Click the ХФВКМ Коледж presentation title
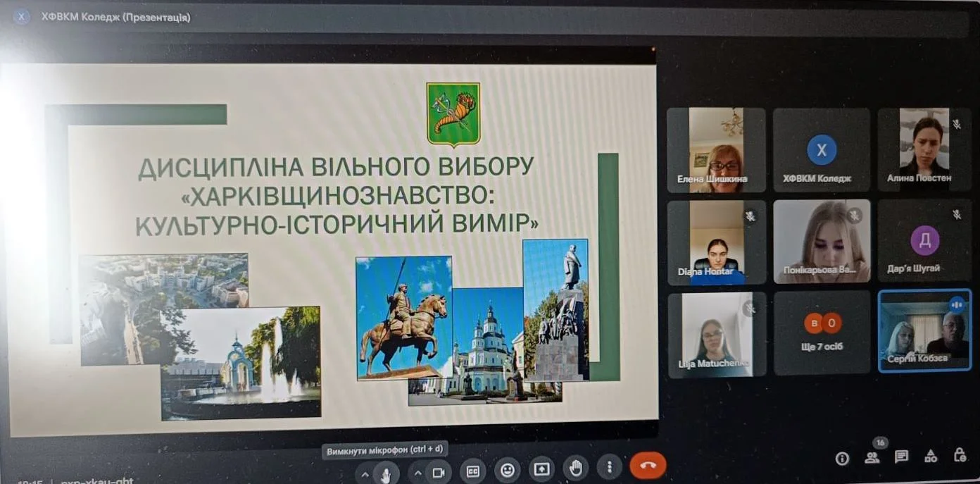The height and width of the screenshot is (484, 980). click(115, 17)
